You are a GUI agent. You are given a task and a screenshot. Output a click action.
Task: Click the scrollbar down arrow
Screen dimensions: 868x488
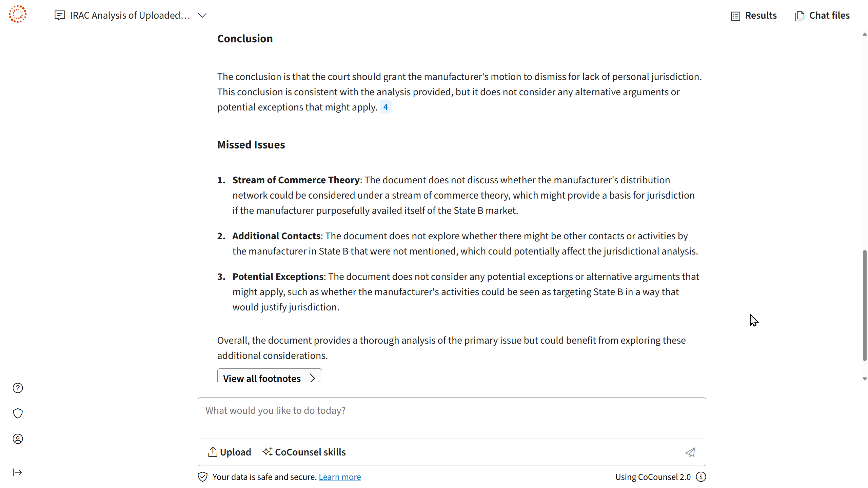pyautogui.click(x=864, y=379)
